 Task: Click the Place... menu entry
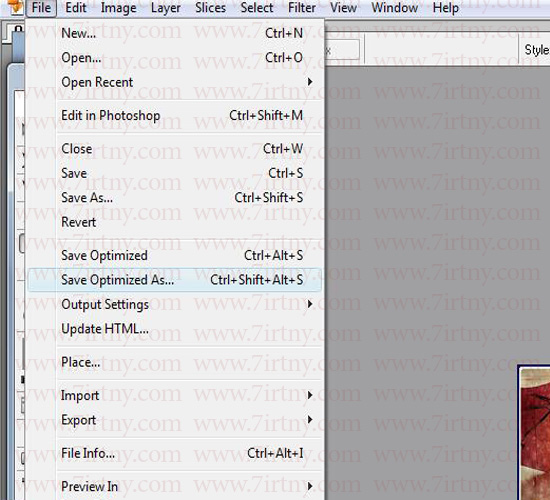(175, 362)
